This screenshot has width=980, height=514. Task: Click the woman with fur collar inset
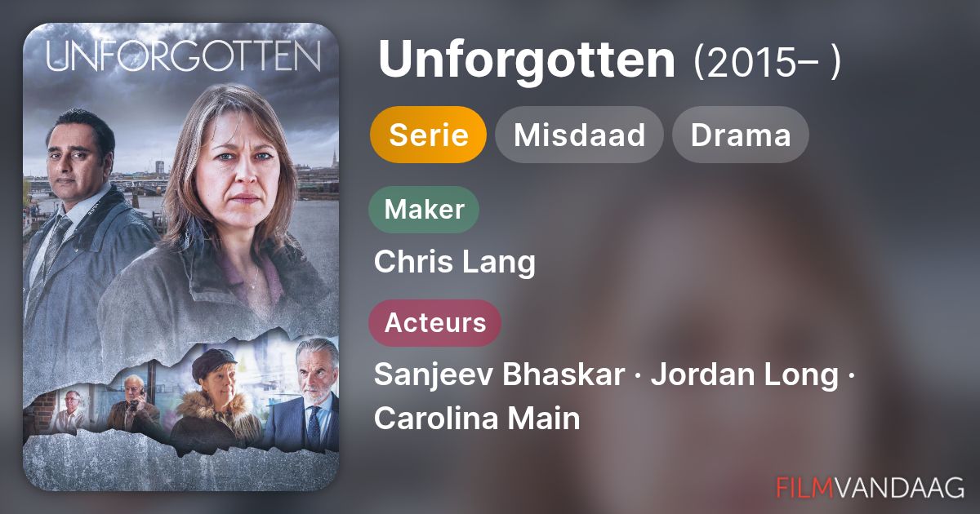[216, 400]
